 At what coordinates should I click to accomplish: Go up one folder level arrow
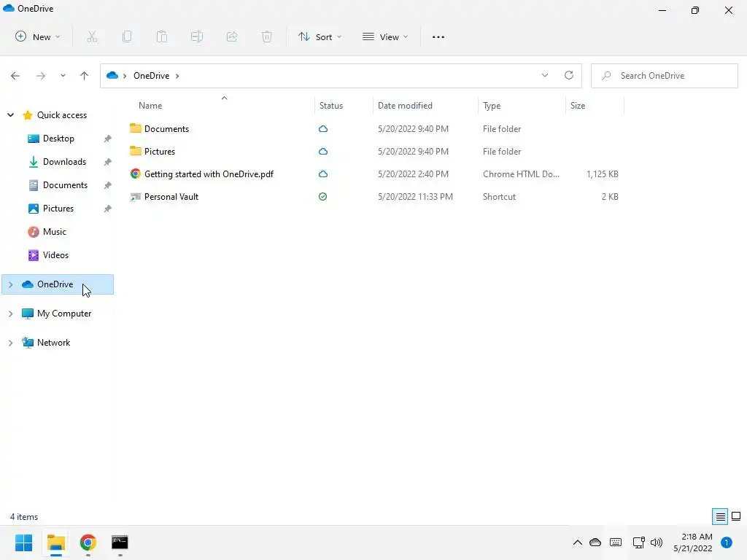coord(85,76)
